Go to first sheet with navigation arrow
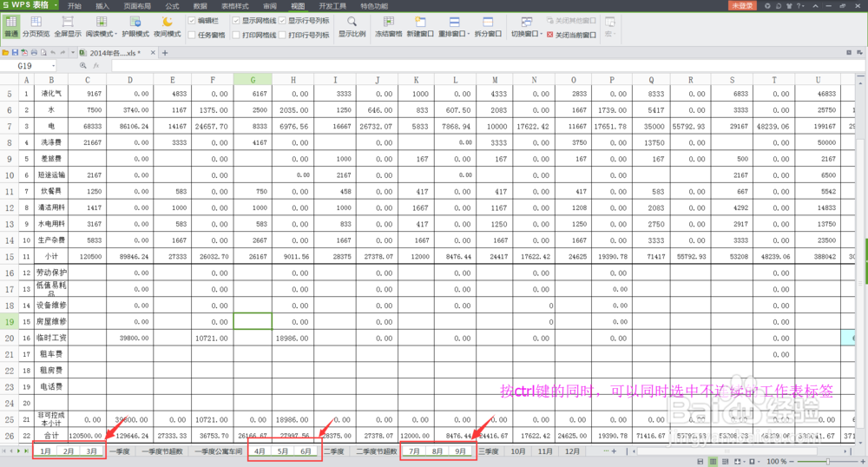Screen dimensions: 868x467 pyautogui.click(x=3, y=451)
